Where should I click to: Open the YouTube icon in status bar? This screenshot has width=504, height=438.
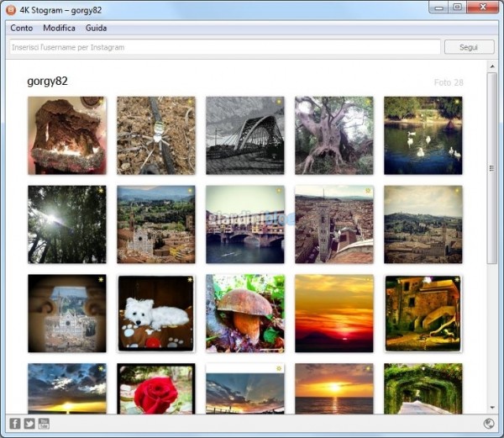[x=44, y=423]
